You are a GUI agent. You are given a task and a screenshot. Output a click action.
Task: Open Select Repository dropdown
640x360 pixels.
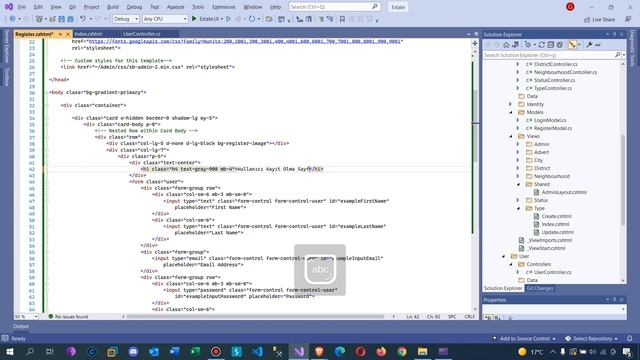[592, 338]
